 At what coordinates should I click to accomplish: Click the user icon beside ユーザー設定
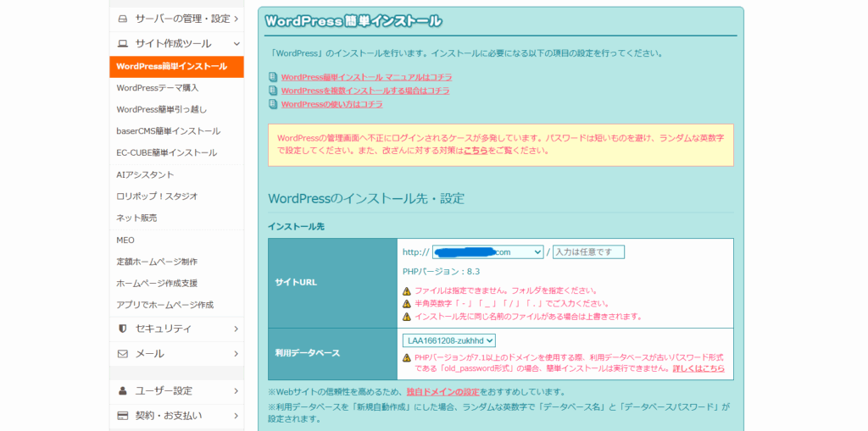pos(123,391)
